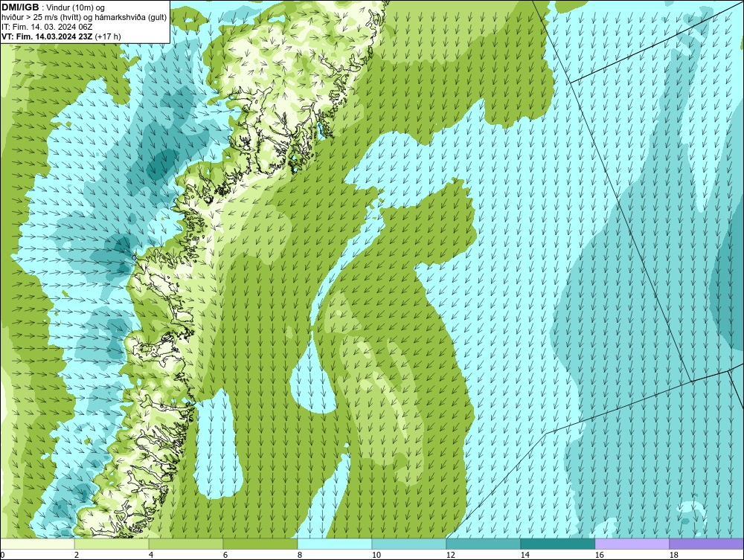Screen dimensions: 744x560
Task: Click the 'DMI/IGB' title text
Action: 20,7
